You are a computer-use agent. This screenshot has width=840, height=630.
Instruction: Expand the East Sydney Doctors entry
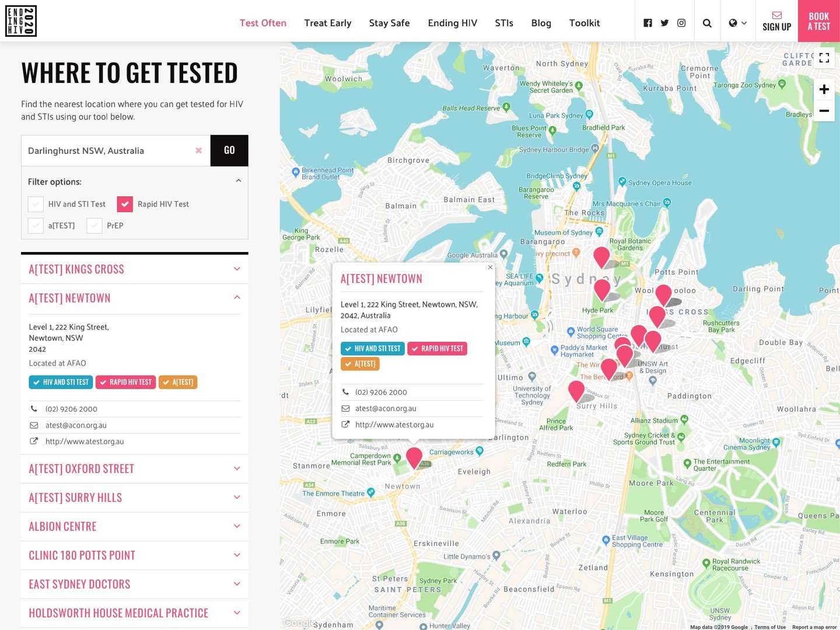tap(135, 584)
